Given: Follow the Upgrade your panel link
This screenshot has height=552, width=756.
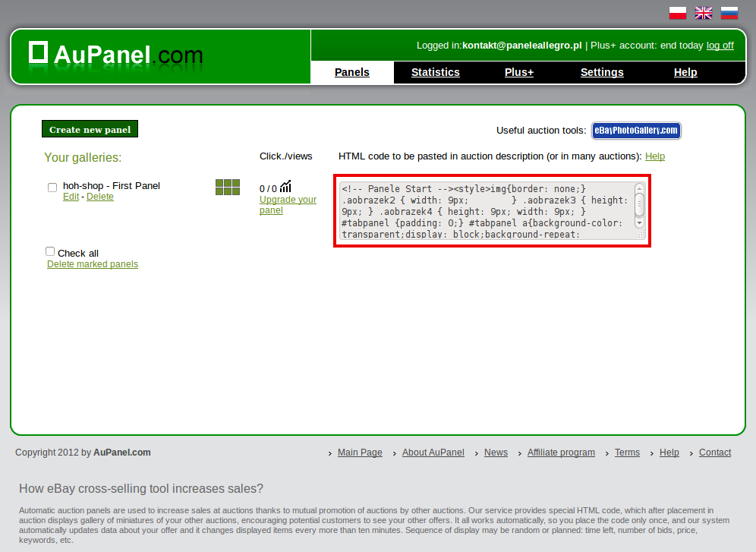Looking at the screenshot, I should [x=288, y=205].
